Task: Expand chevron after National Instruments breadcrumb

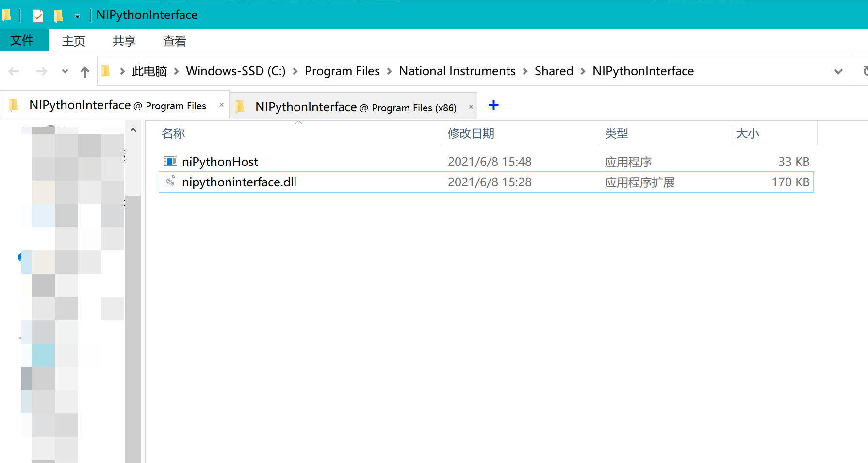Action: (525, 71)
